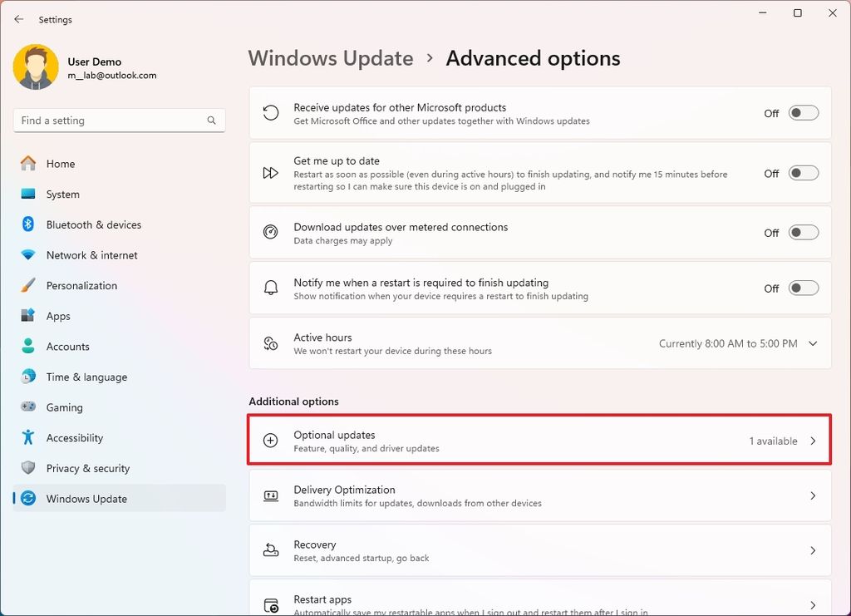Enable downloads over metered connections

pyautogui.click(x=802, y=233)
